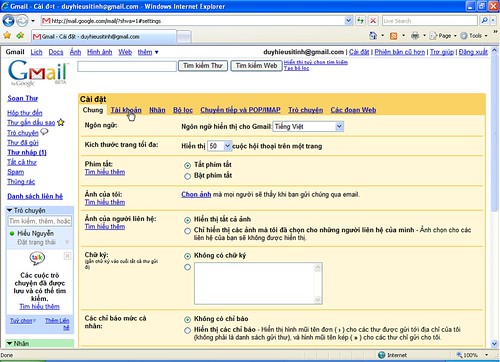This screenshot has height=362, width=500.
Task: Click the Chọn ảnh link
Action: point(196,194)
